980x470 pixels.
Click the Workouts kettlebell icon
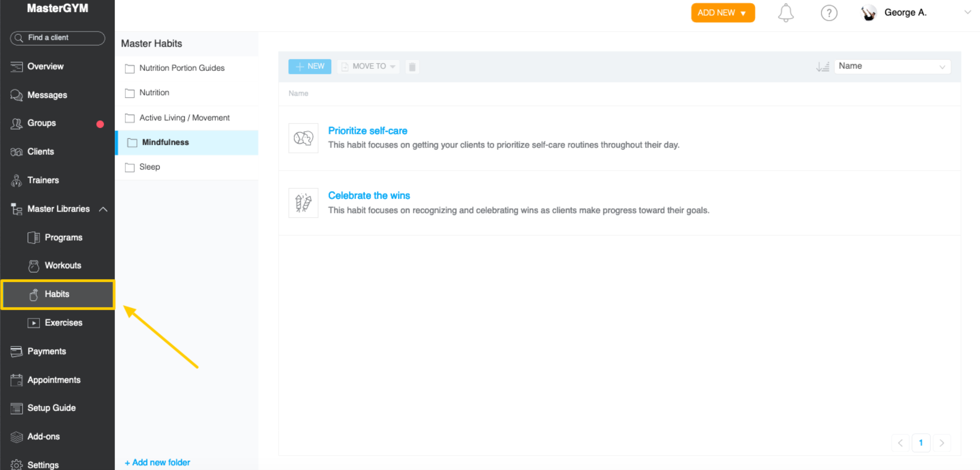[33, 266]
